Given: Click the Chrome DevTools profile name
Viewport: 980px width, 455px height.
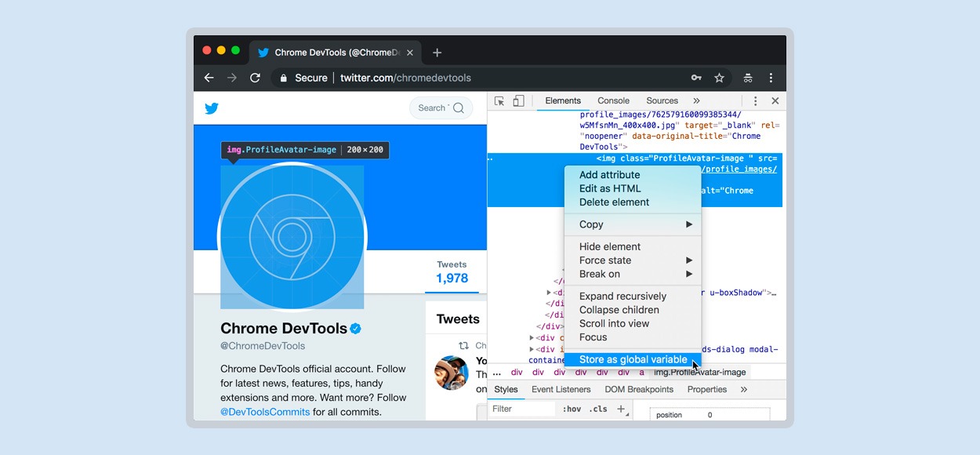Looking at the screenshot, I should click(283, 329).
